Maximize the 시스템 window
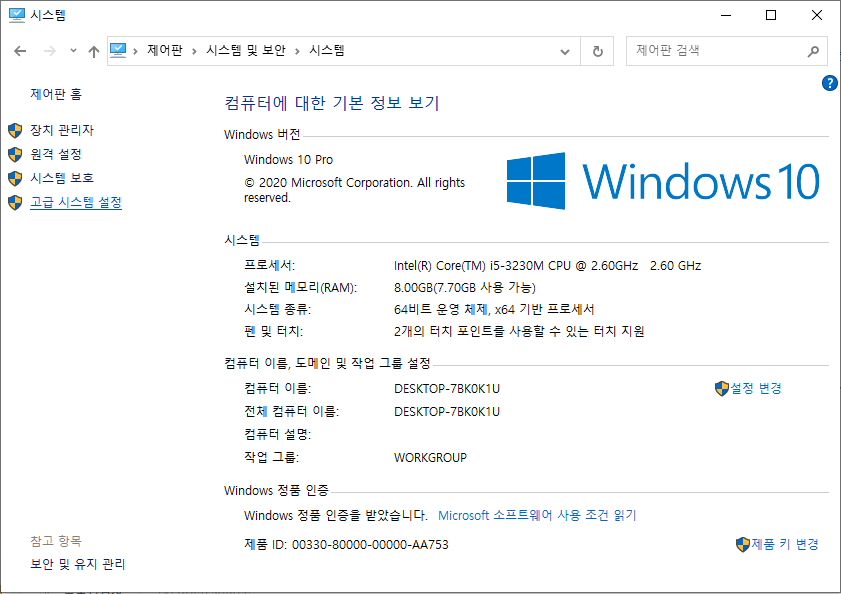This screenshot has width=841, height=594. point(771,15)
